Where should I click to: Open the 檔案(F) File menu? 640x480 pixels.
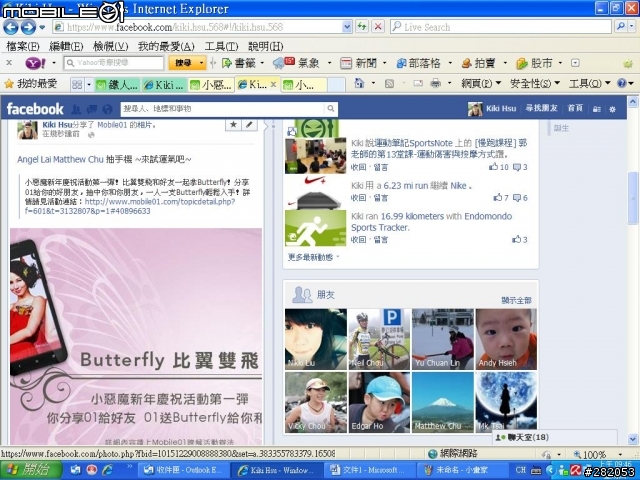point(23,47)
